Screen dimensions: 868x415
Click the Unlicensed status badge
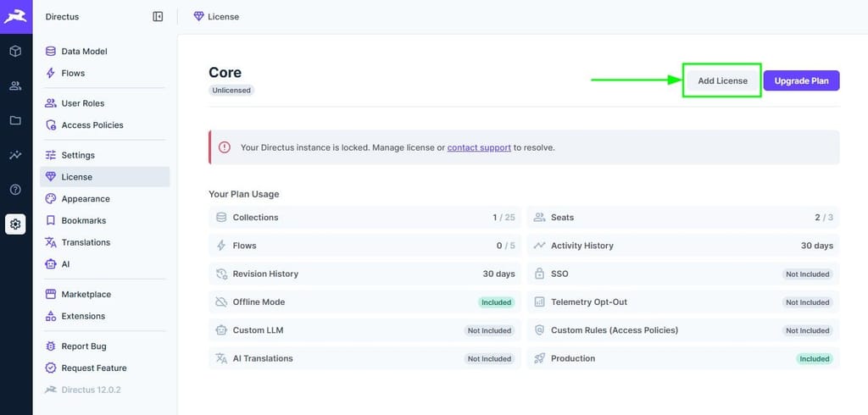pyautogui.click(x=231, y=90)
